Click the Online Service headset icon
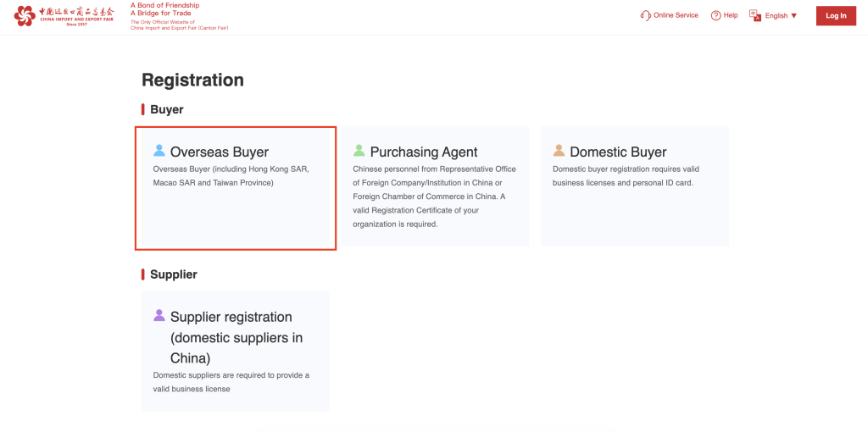868x432 pixels. pos(646,15)
